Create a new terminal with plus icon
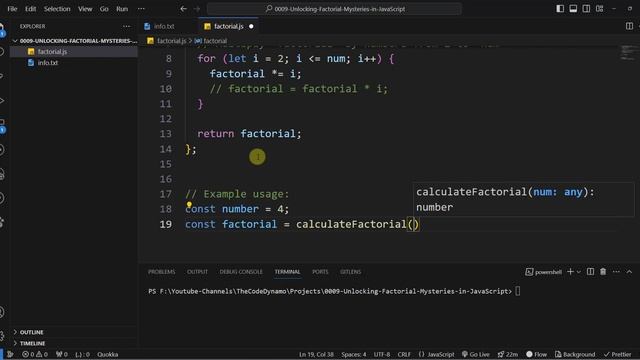 coord(570,272)
